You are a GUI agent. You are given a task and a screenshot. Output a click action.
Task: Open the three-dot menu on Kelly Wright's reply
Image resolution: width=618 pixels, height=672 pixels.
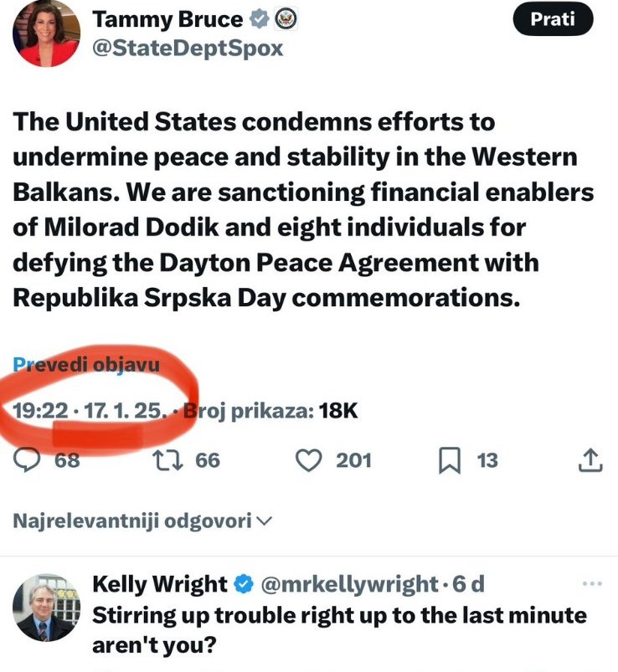coord(591,583)
